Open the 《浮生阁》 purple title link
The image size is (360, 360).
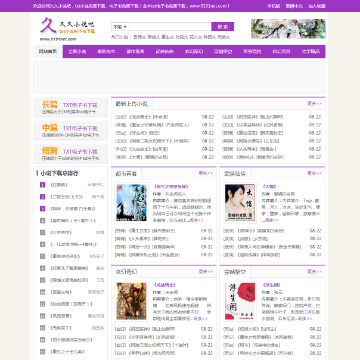click(x=271, y=285)
